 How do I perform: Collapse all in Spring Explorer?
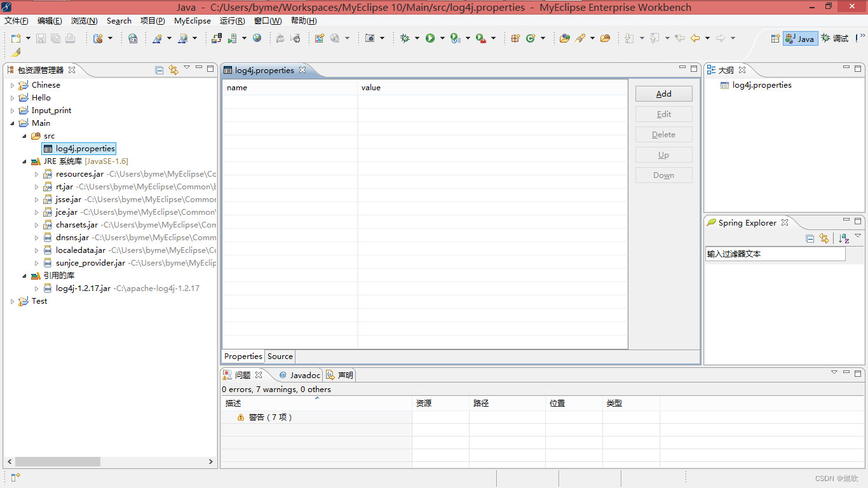coord(810,238)
